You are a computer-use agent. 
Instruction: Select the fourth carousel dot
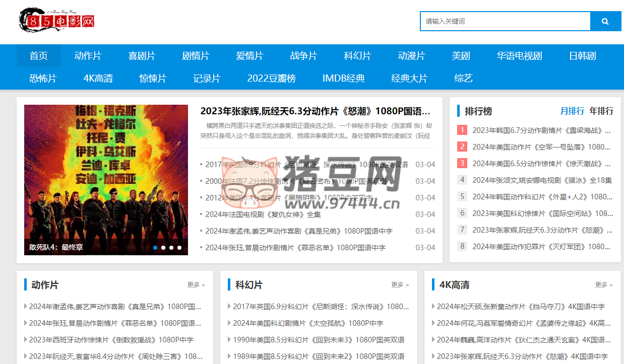[179, 248]
